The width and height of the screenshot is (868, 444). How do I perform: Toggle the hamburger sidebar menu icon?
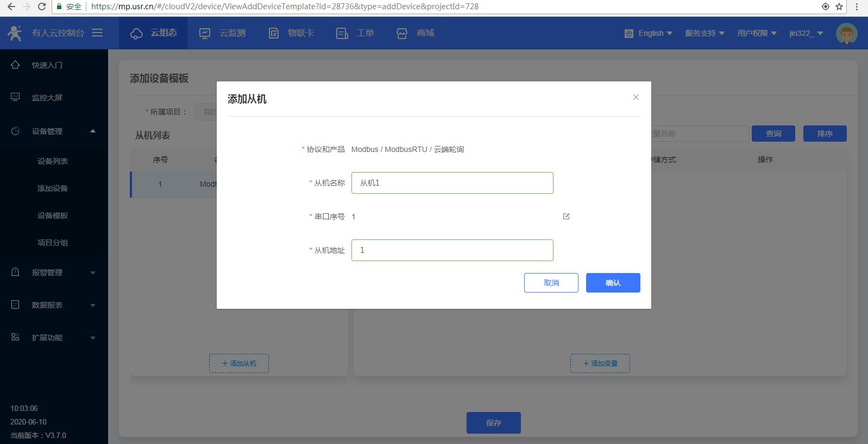[97, 33]
